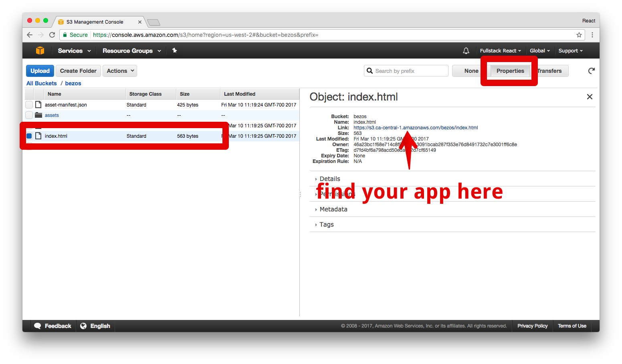The image size is (622, 364).
Task: Open the Fullstack React account menu
Action: (x=501, y=51)
